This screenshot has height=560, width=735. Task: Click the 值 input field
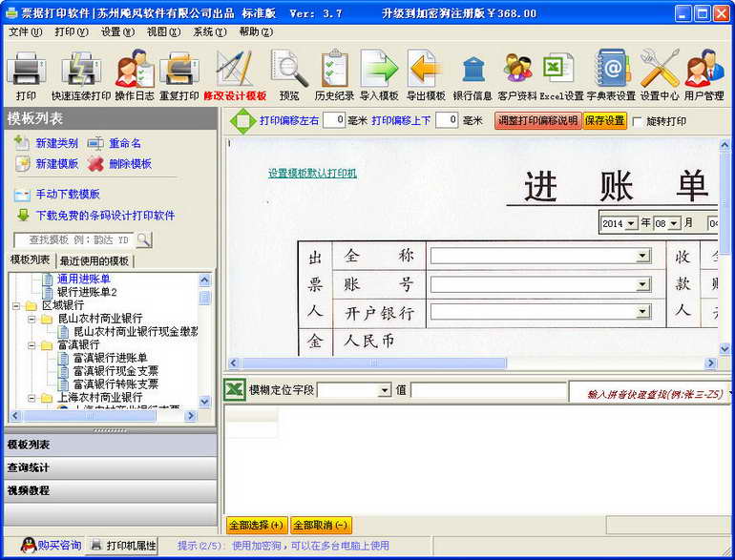(489, 390)
